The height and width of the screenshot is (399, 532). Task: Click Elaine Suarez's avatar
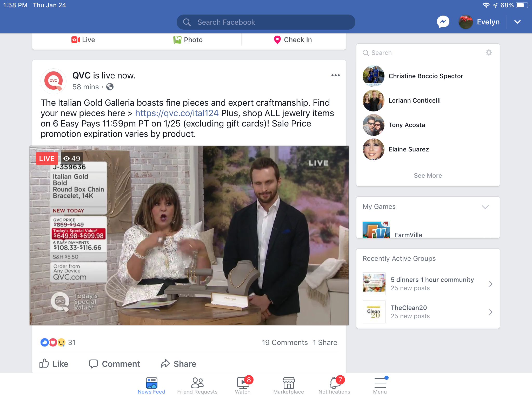tap(373, 149)
